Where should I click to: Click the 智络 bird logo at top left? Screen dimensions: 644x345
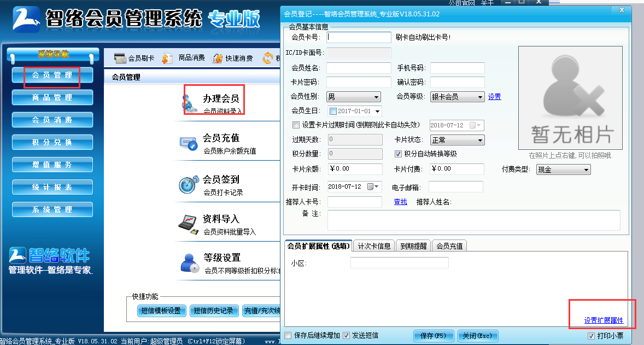coord(26,19)
